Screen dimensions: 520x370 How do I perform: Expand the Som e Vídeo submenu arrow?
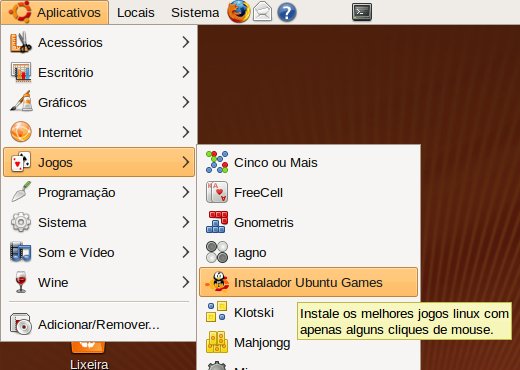186,252
